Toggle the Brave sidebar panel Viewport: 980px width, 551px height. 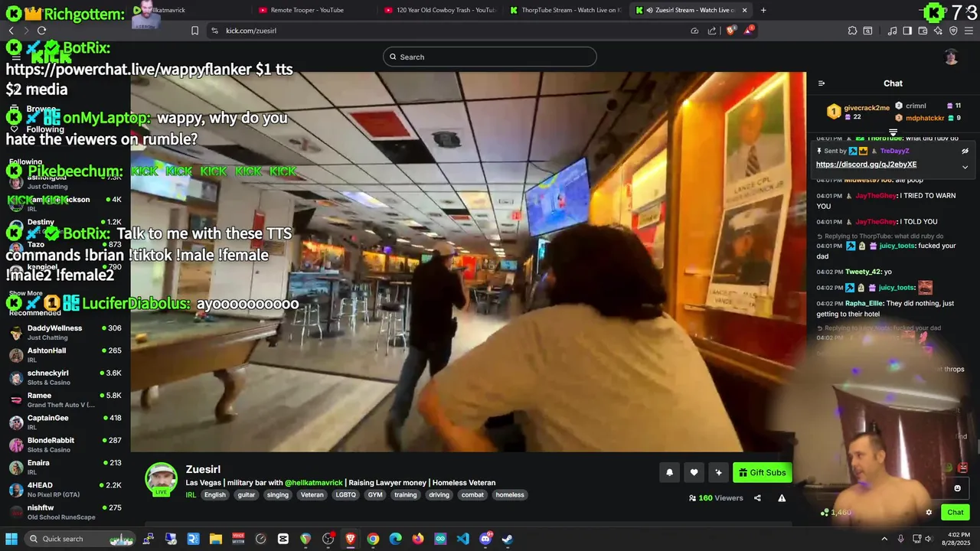tap(907, 31)
